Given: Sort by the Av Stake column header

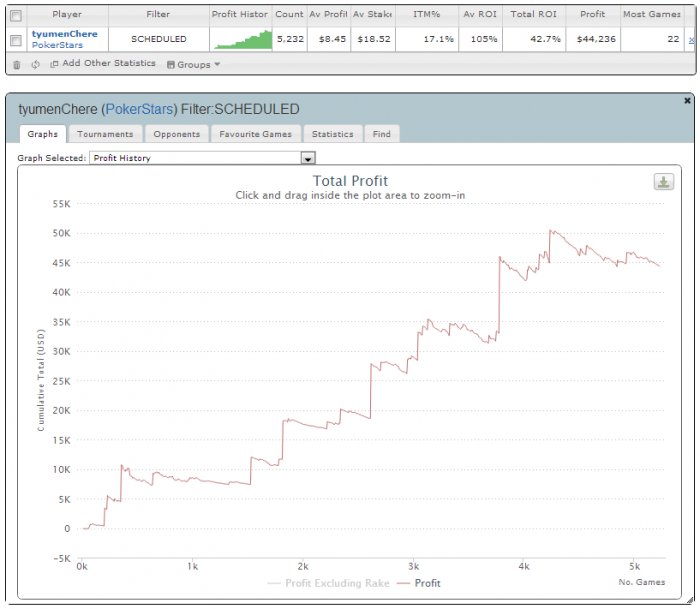Looking at the screenshot, I should click(372, 14).
